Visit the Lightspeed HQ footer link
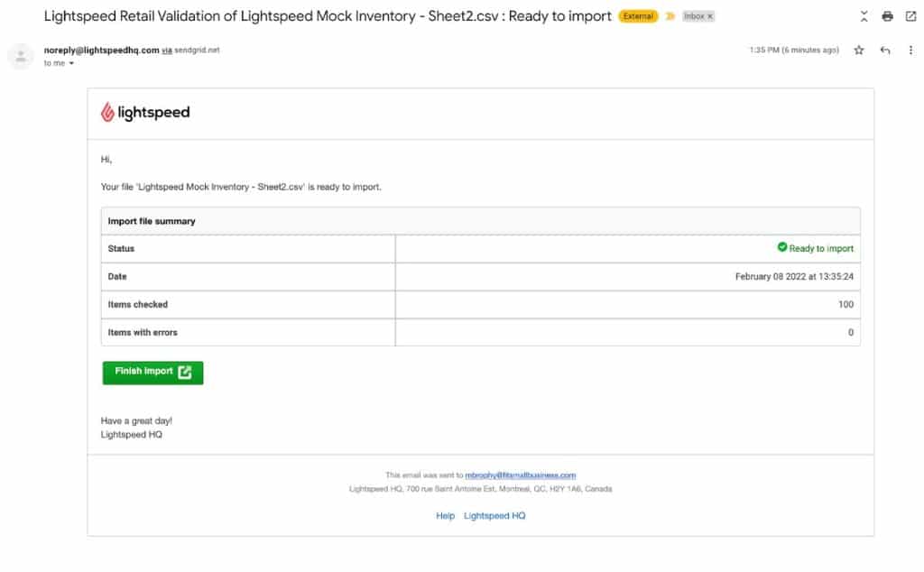Image resolution: width=924 pixels, height=572 pixels. (494, 515)
